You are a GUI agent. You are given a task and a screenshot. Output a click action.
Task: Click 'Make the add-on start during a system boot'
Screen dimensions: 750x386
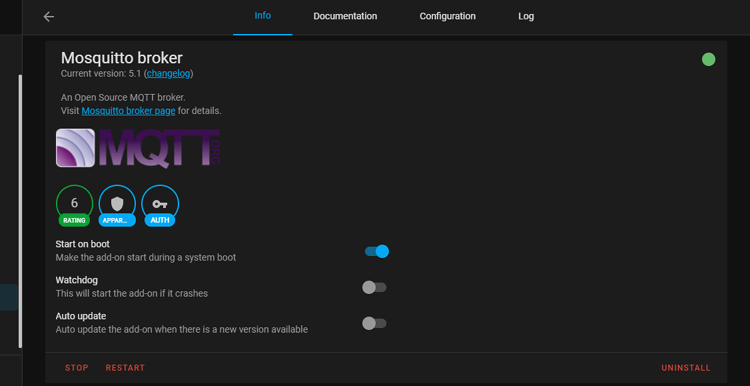pyautogui.click(x=146, y=257)
